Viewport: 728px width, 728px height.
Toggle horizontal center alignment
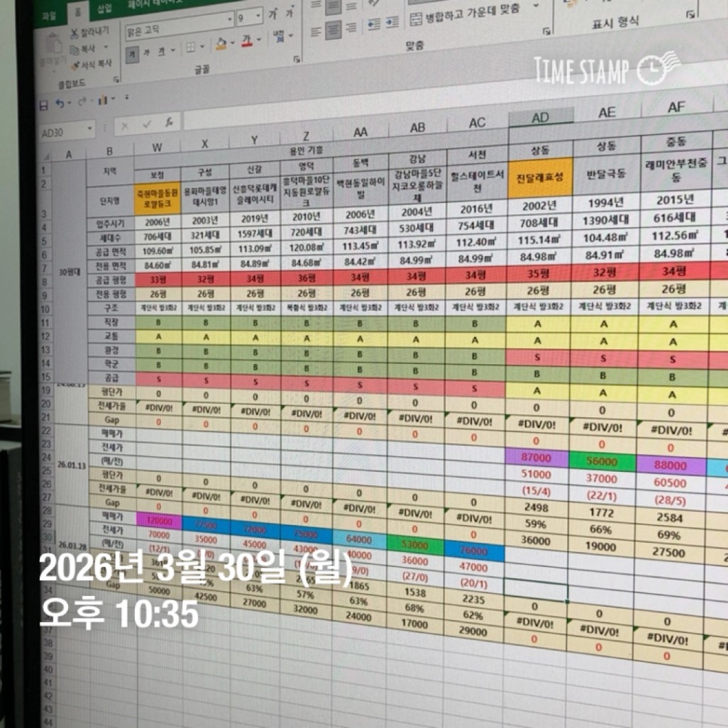[x=333, y=30]
